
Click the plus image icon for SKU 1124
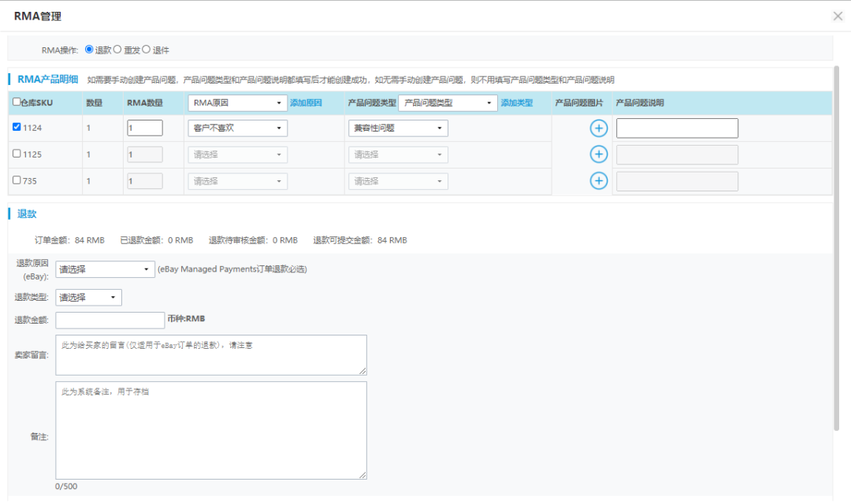click(598, 128)
